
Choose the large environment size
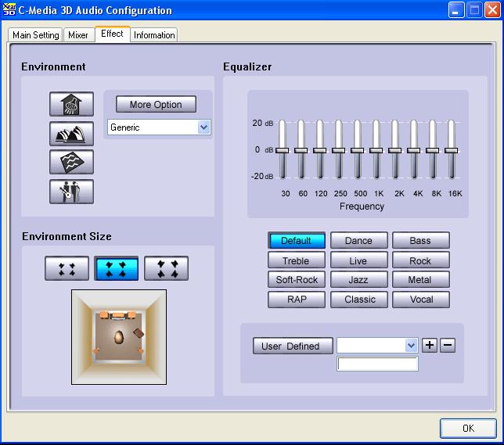[x=166, y=268]
